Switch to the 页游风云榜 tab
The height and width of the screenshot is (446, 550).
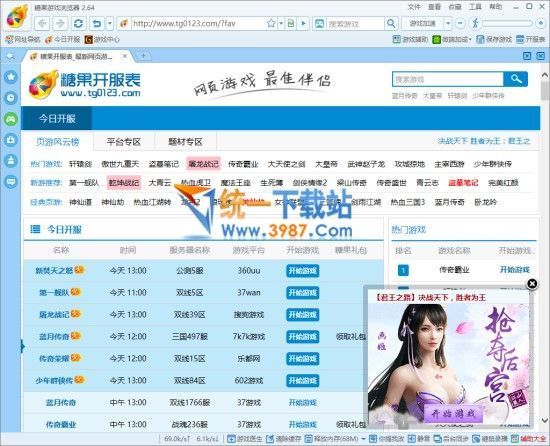point(58,142)
